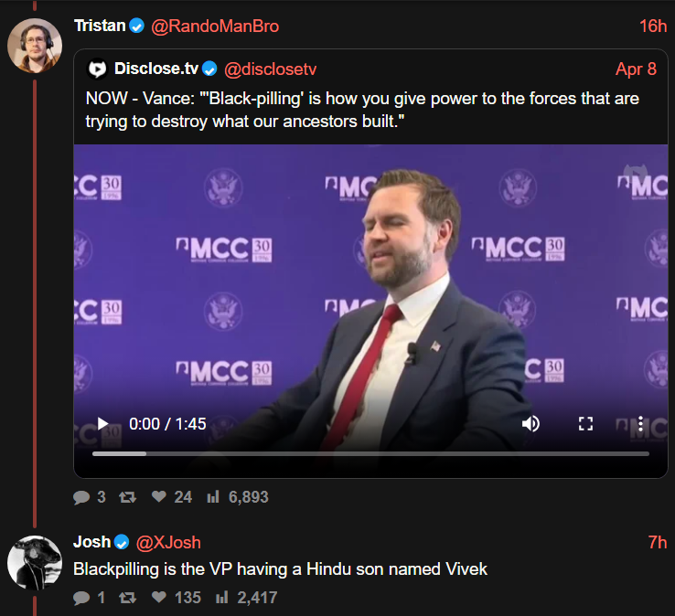Mute the video volume
This screenshot has width=675, height=616.
530,424
